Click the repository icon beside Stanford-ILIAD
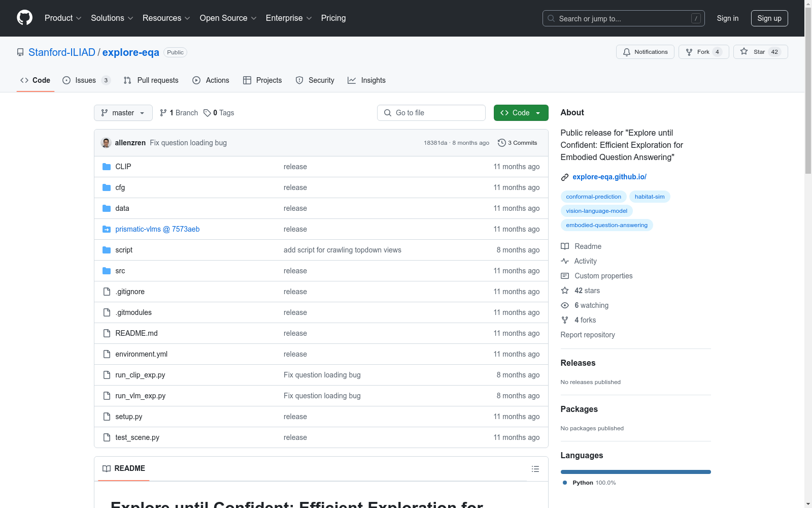The image size is (812, 508). [x=20, y=52]
